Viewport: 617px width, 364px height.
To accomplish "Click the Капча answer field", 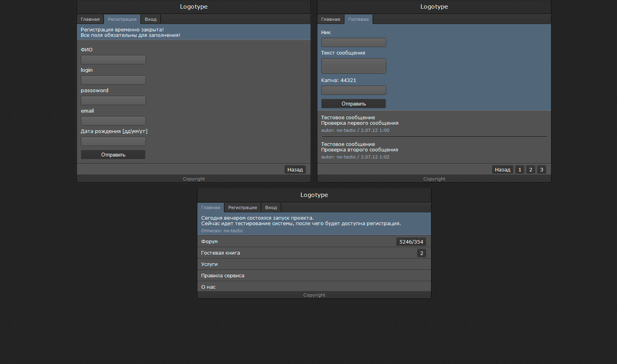I will click(353, 90).
